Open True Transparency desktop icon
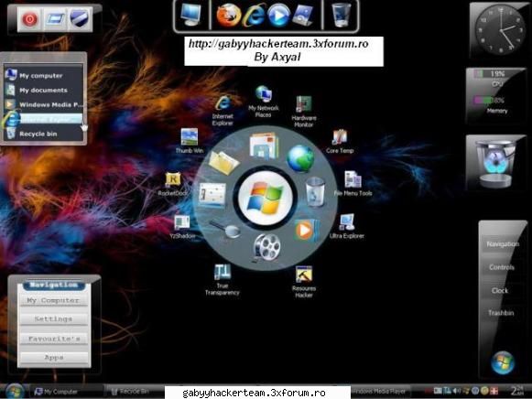The image size is (532, 399). coord(223,280)
